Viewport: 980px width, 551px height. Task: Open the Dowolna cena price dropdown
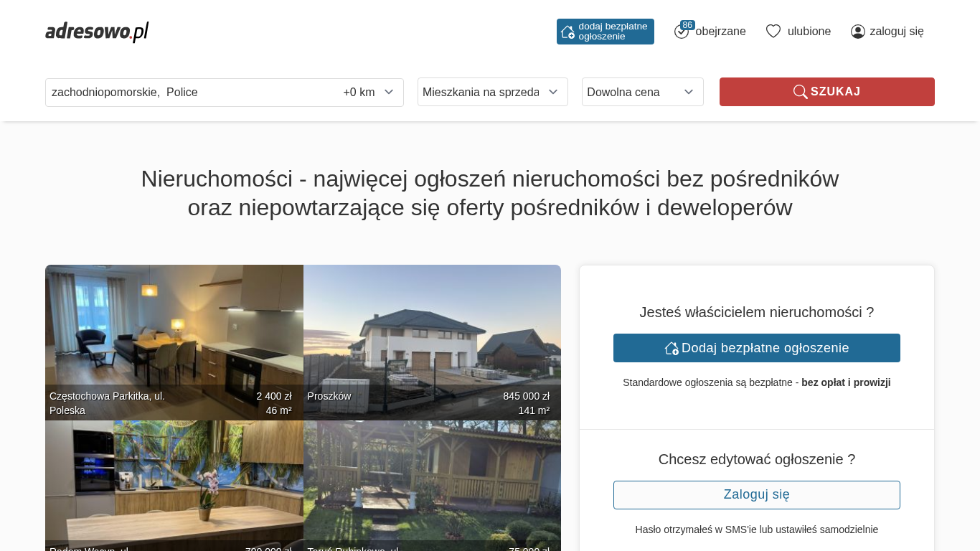click(x=642, y=92)
